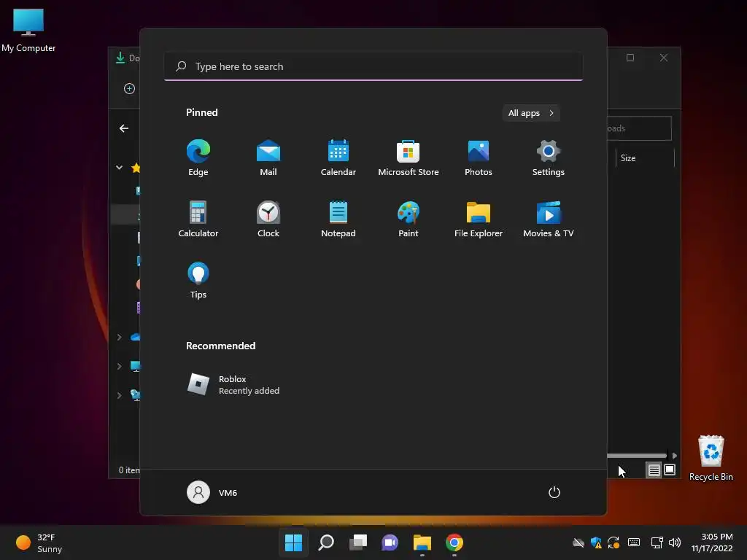
Task: Click the network icon in system tray
Action: [x=657, y=542]
